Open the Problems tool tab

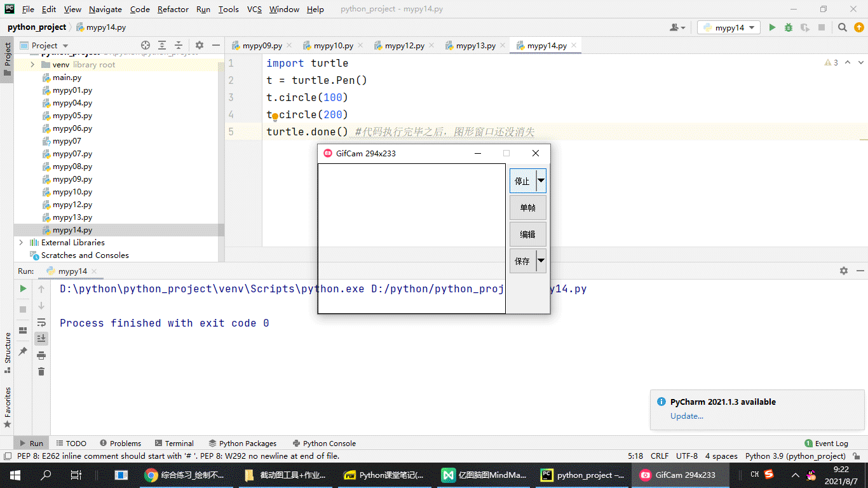coord(120,444)
